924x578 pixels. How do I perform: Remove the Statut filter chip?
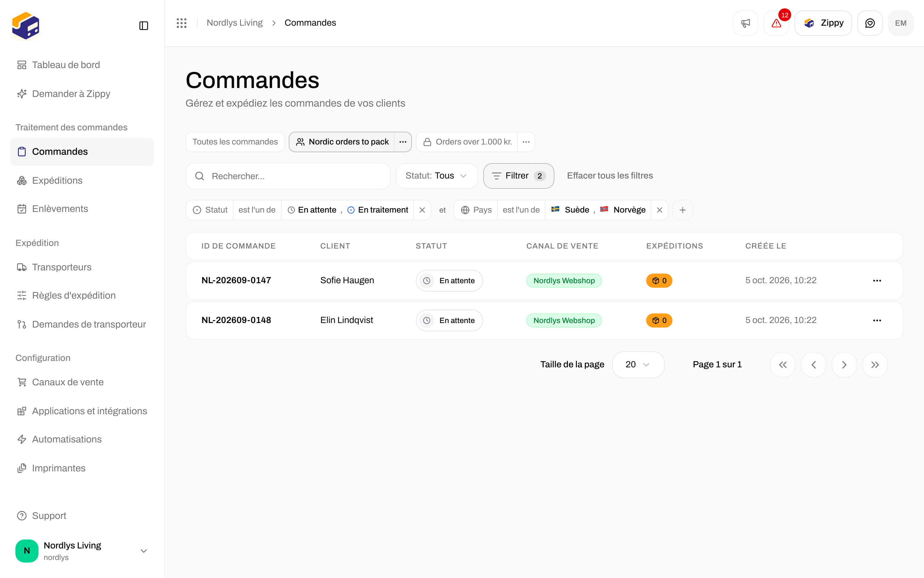click(x=422, y=210)
